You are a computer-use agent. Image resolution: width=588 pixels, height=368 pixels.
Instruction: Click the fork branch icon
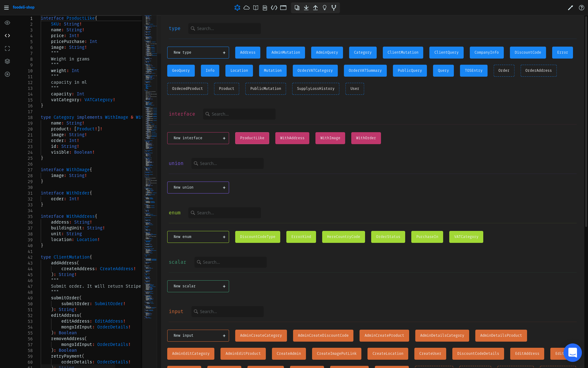point(334,8)
